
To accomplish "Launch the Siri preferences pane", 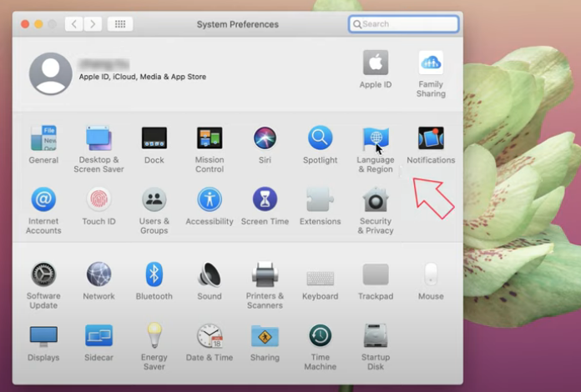I will 265,138.
